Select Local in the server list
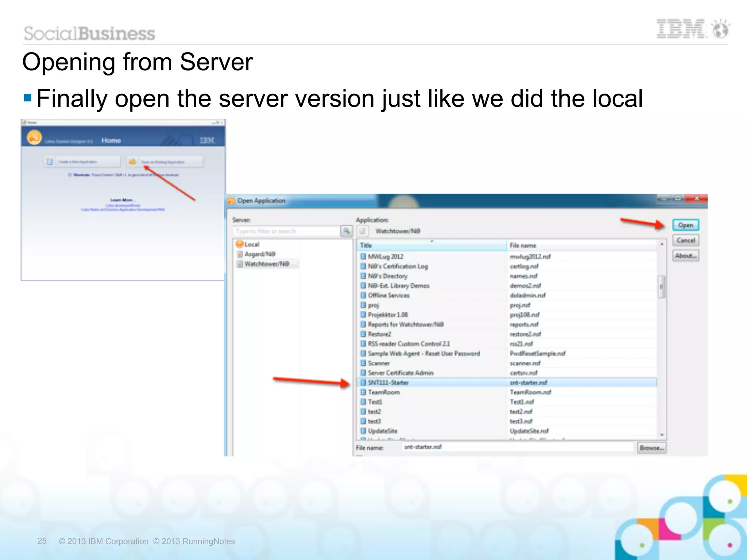 [x=252, y=244]
